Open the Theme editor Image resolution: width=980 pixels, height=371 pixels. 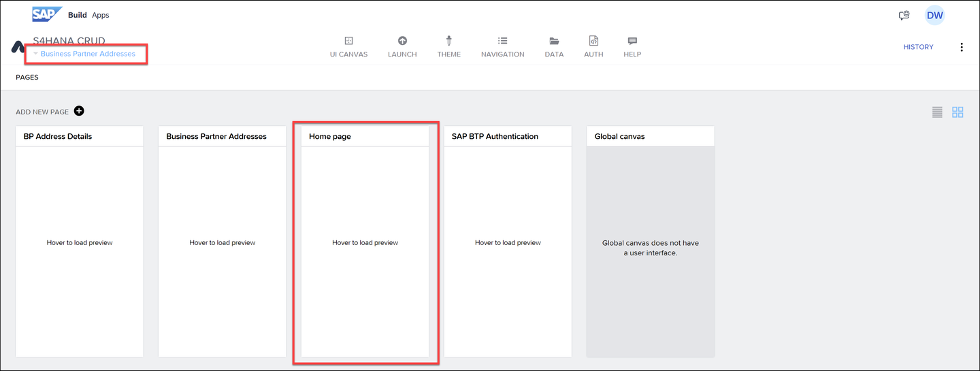pyautogui.click(x=449, y=47)
